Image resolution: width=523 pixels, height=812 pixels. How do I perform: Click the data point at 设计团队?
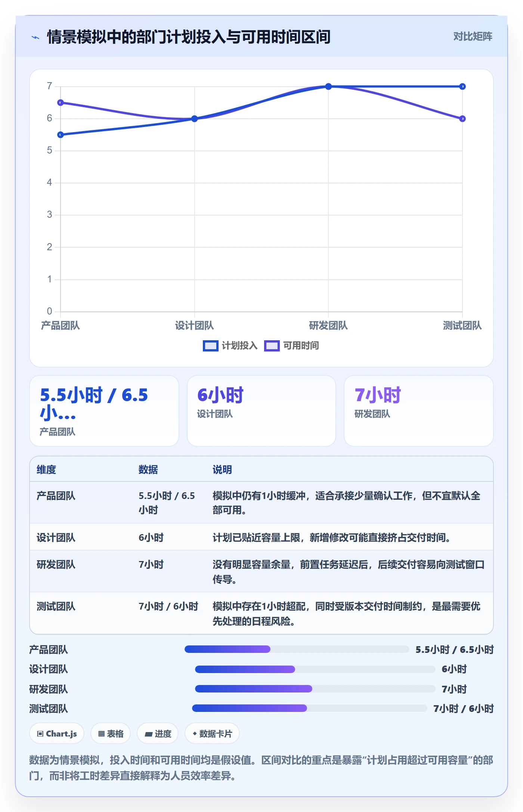(x=195, y=119)
